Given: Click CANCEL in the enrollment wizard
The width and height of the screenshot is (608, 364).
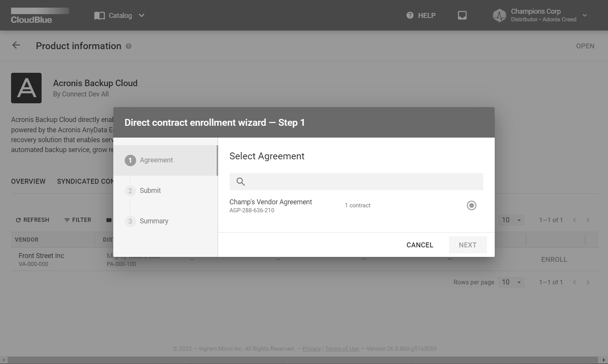Looking at the screenshot, I should click(x=420, y=245).
